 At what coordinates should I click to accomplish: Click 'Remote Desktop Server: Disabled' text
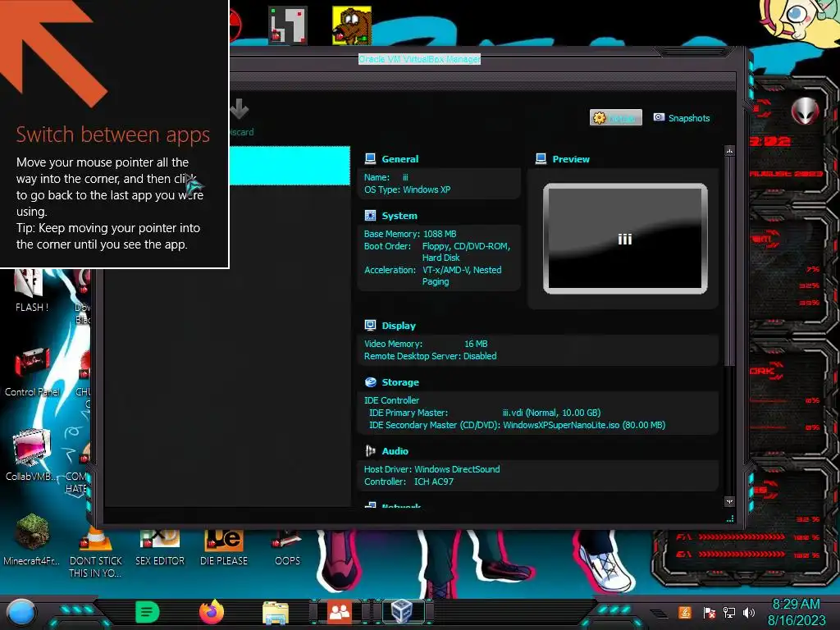(430, 356)
